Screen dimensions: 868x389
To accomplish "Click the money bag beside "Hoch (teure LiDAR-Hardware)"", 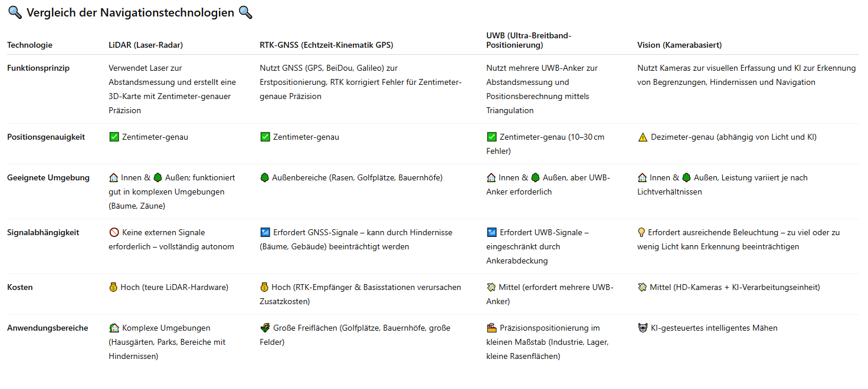I will point(113,288).
